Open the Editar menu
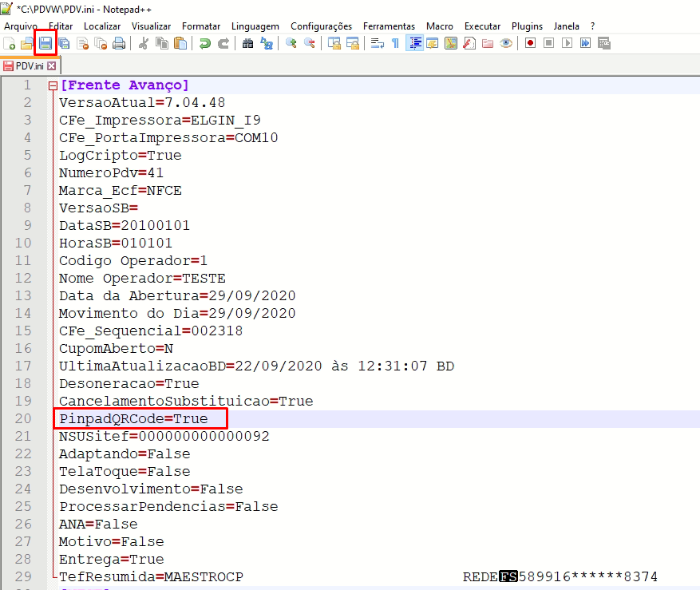The width and height of the screenshot is (700, 590). (x=61, y=26)
